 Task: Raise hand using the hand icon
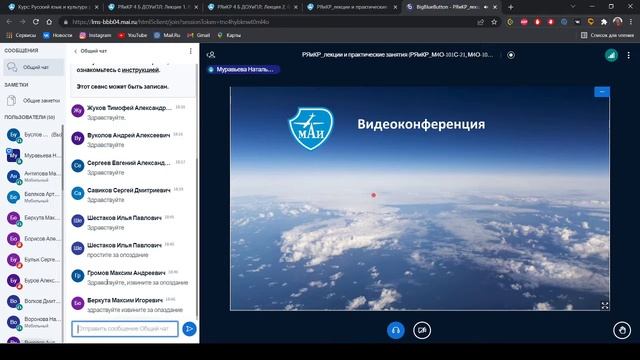click(x=622, y=330)
